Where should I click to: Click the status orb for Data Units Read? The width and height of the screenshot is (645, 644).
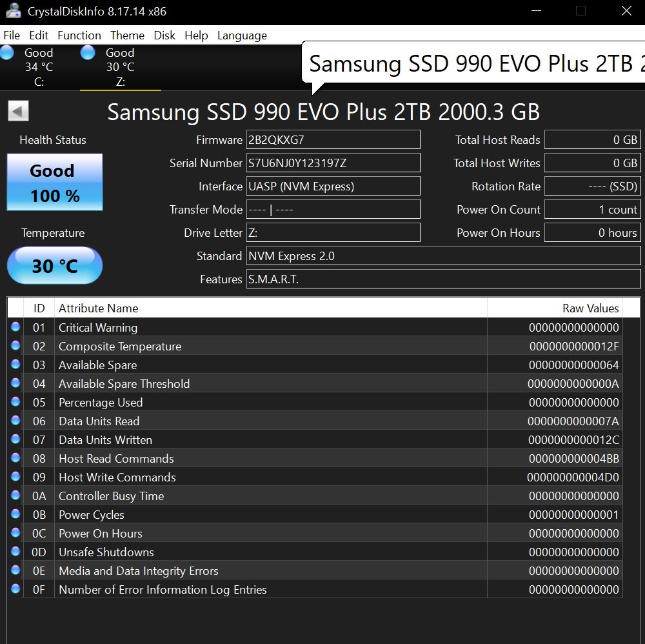pos(15,420)
